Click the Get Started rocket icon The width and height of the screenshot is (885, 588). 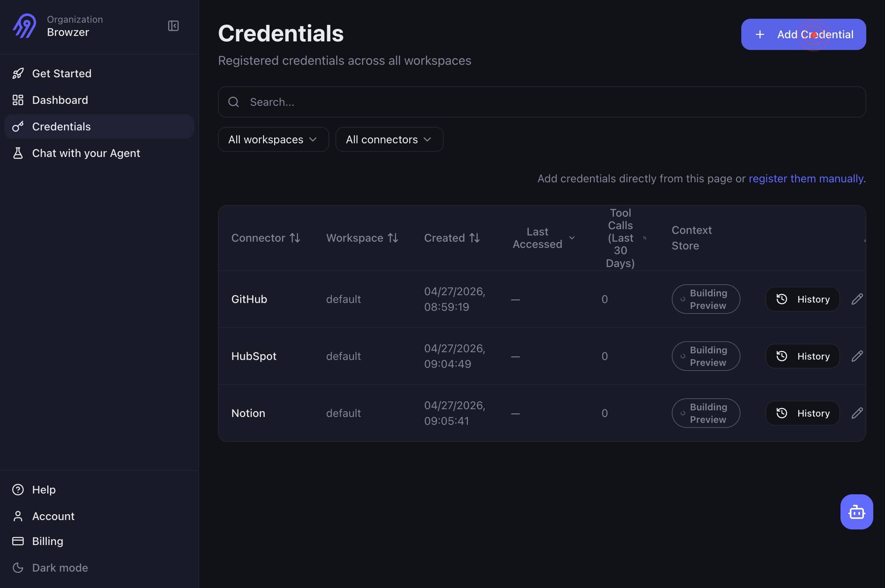point(18,73)
